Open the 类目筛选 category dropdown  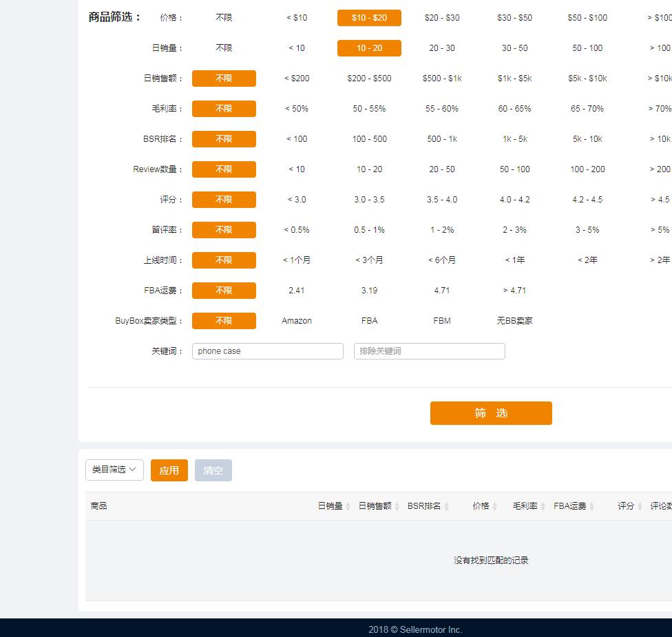(114, 470)
